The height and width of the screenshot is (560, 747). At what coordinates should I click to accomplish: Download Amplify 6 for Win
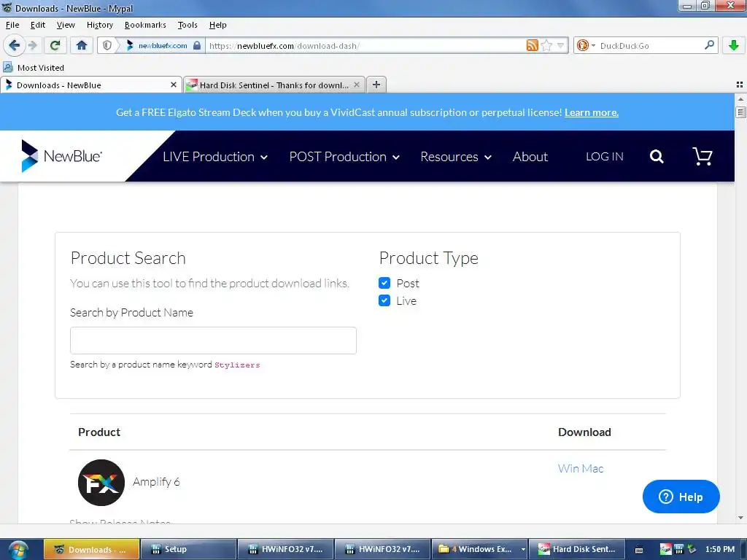568,469
